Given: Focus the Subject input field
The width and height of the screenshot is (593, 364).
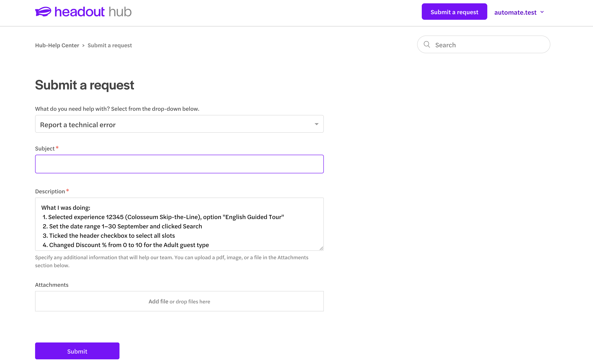Looking at the screenshot, I should (x=179, y=164).
